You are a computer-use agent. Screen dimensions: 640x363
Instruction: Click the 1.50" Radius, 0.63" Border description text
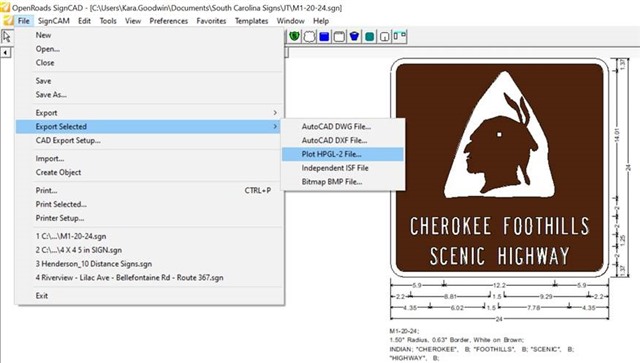tap(456, 340)
